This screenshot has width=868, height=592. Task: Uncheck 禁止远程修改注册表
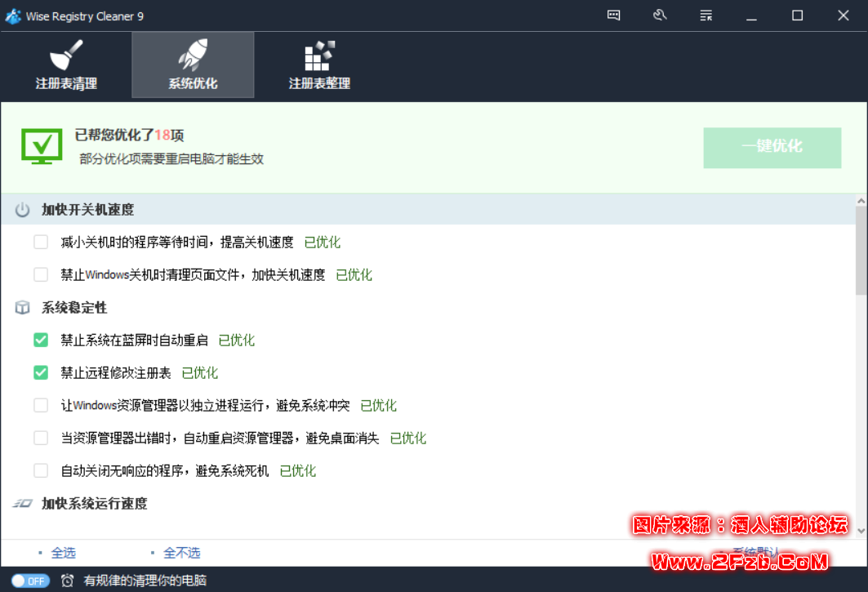[41, 372]
